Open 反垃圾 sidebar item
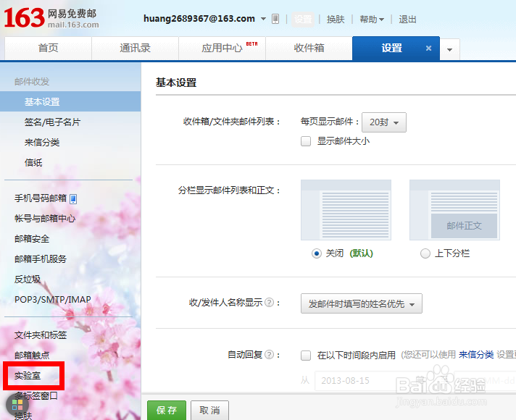The width and height of the screenshot is (516, 420). tap(28, 280)
